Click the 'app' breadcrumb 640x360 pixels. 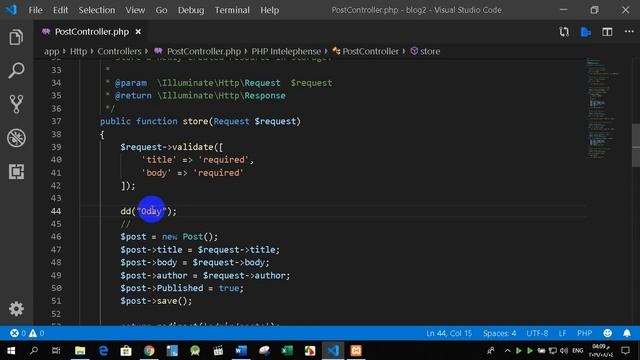pyautogui.click(x=51, y=51)
